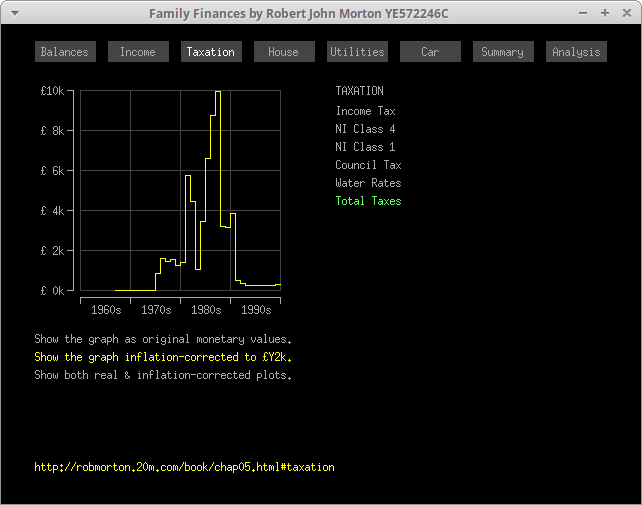Image resolution: width=642 pixels, height=505 pixels.
Task: Show both real and inflation-corrected plots
Action: point(163,375)
